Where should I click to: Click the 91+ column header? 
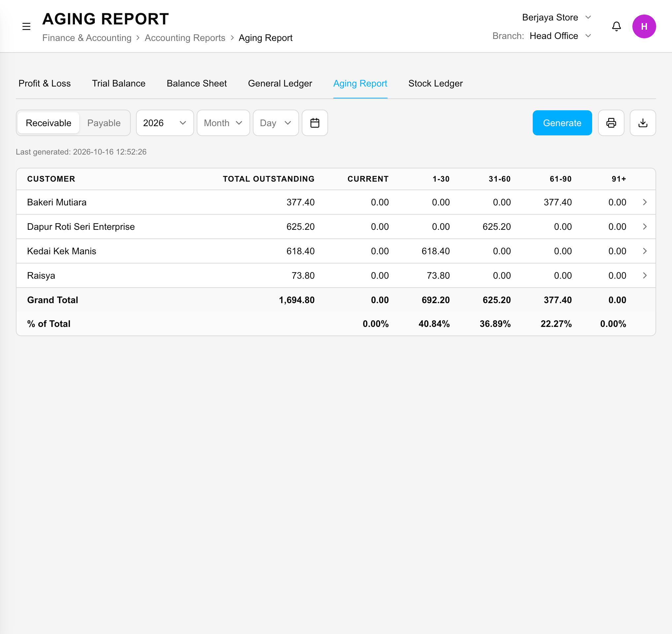(x=619, y=179)
